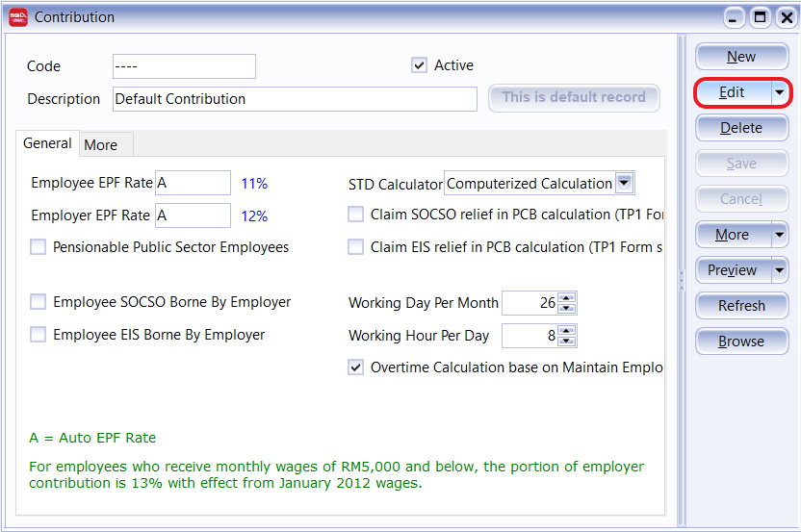
Task: Click the Contribution window app icon
Action: point(17,17)
